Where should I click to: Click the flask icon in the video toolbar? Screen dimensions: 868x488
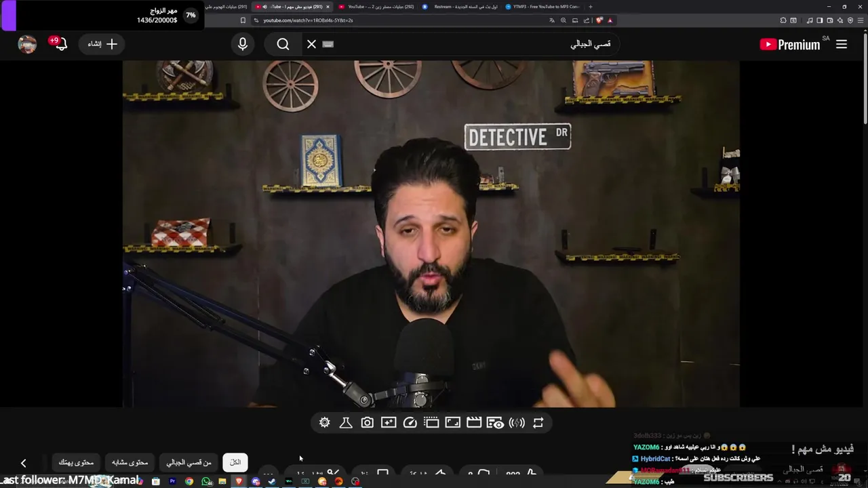(x=346, y=422)
